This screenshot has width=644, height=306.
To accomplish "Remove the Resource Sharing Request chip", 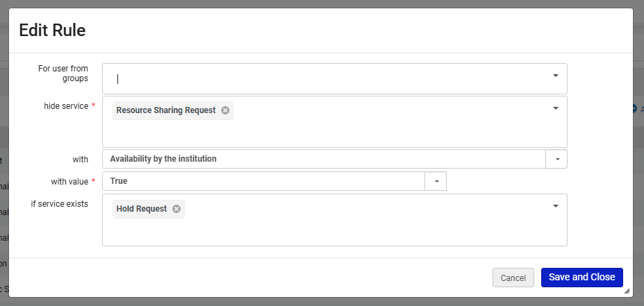I will [225, 110].
